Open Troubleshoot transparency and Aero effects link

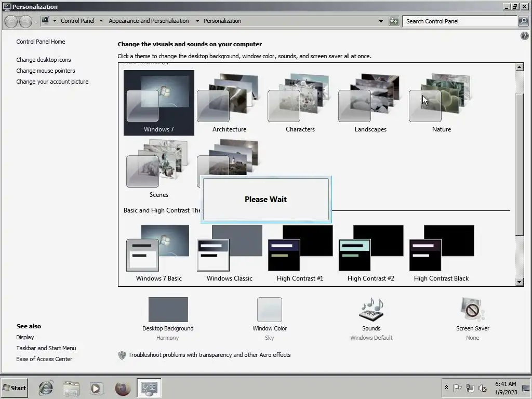209,355
